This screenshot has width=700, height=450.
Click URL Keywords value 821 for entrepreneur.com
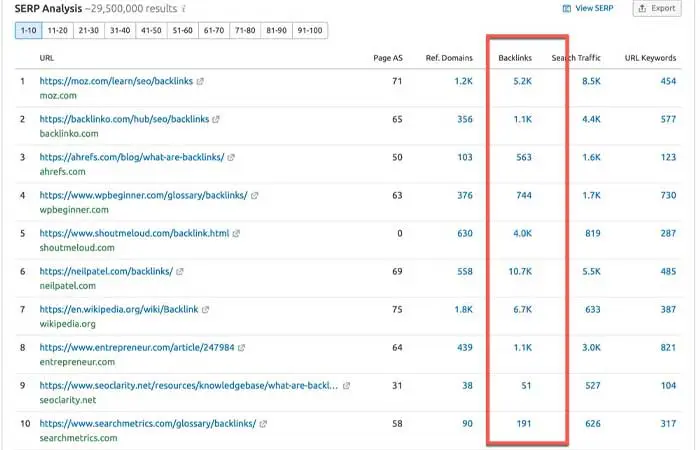click(668, 347)
